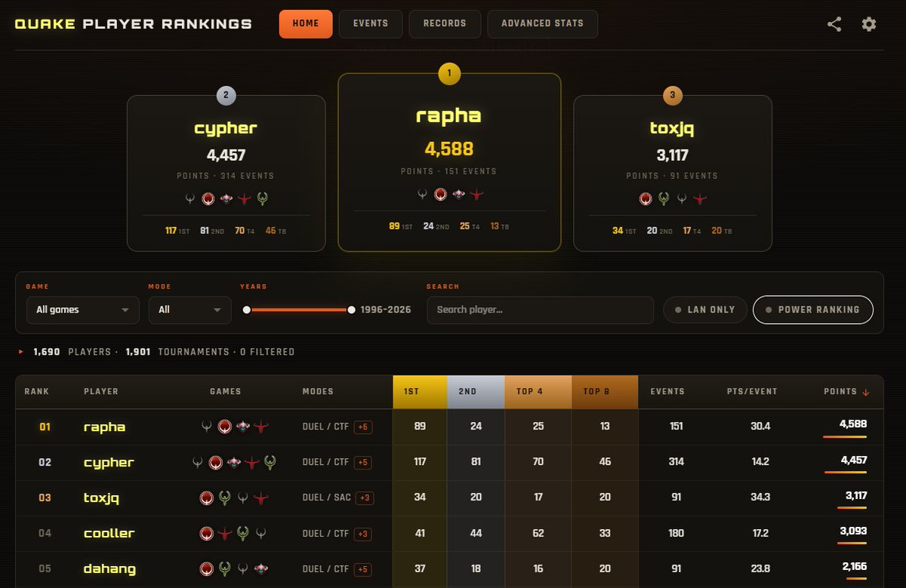Screen dimensions: 906x588
Task: Open rapha's first-place podium card
Action: click(449, 162)
